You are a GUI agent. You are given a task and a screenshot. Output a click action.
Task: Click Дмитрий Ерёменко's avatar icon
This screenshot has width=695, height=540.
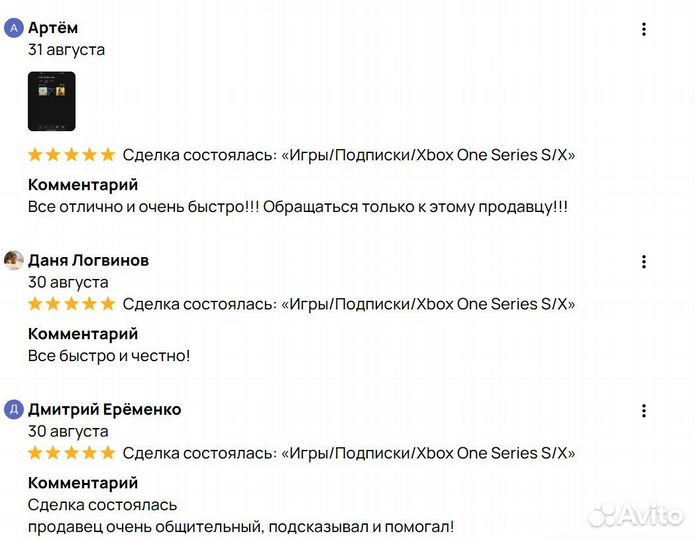pyautogui.click(x=14, y=409)
